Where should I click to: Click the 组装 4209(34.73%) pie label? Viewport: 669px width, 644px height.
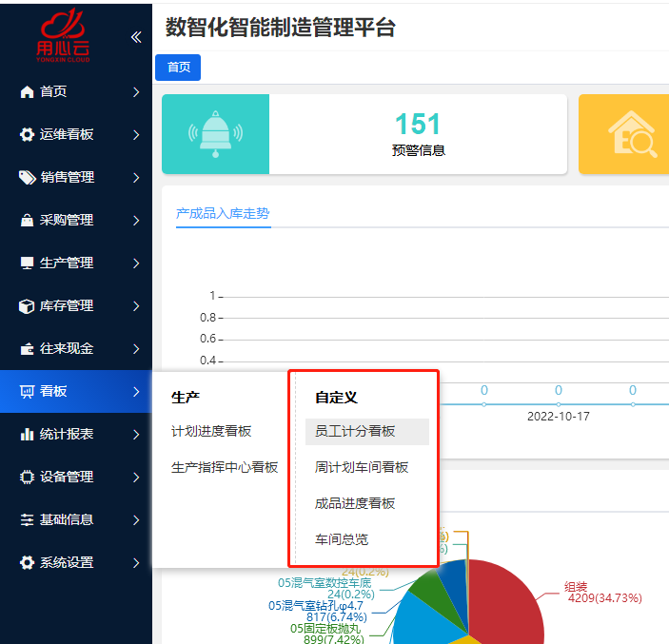point(603,593)
